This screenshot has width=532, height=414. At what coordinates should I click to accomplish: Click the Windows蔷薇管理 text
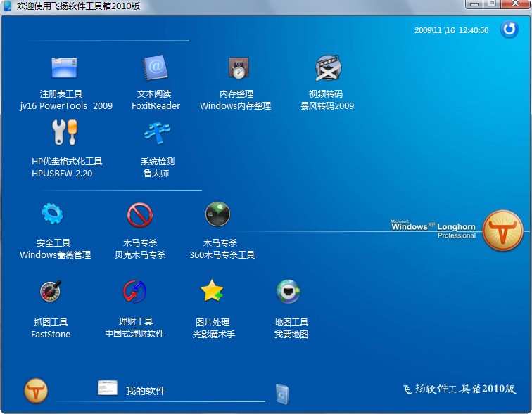[x=56, y=254]
